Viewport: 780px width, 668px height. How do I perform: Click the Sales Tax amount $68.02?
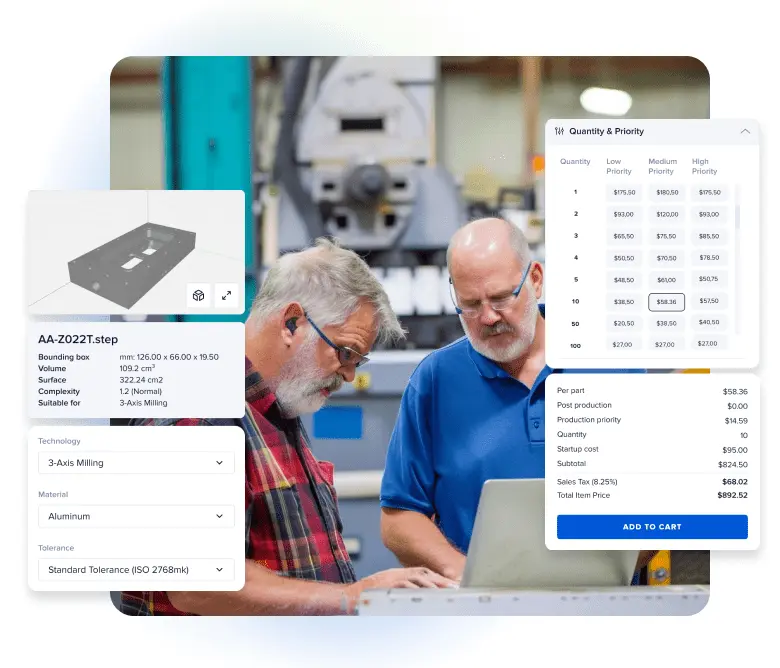pyautogui.click(x=735, y=482)
